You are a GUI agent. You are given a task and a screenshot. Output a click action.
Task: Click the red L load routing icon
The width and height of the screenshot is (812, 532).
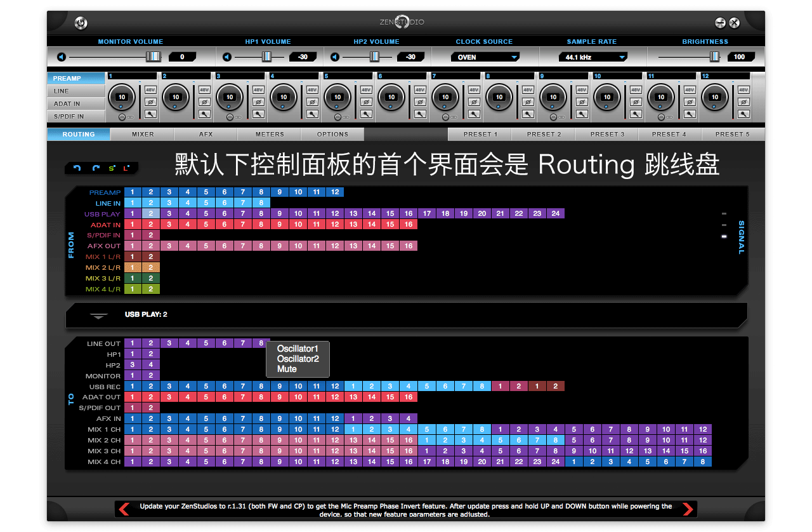coord(126,168)
